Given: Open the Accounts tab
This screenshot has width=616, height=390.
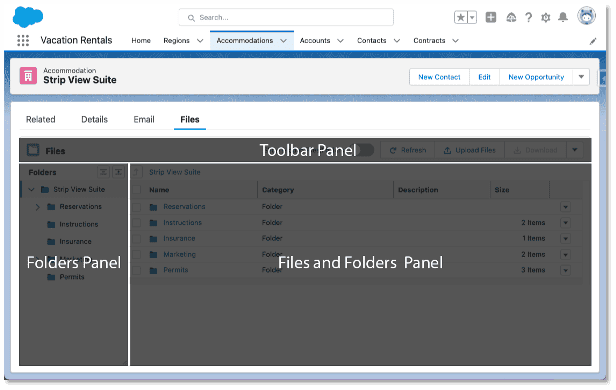Looking at the screenshot, I should pos(315,40).
